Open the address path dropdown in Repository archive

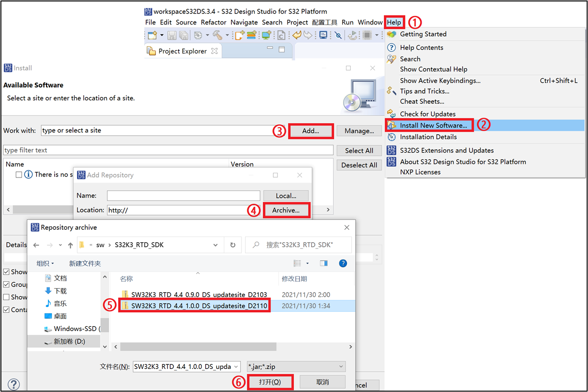pyautogui.click(x=215, y=245)
